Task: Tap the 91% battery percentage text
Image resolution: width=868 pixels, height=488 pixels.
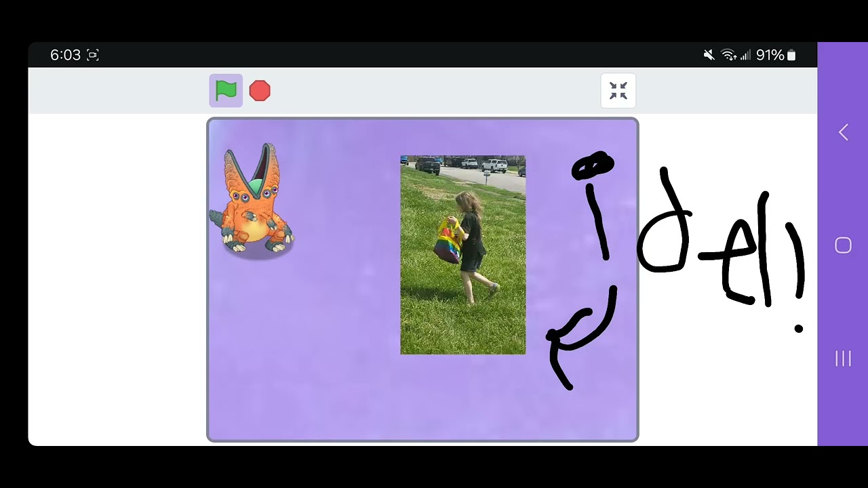Action: 770,55
